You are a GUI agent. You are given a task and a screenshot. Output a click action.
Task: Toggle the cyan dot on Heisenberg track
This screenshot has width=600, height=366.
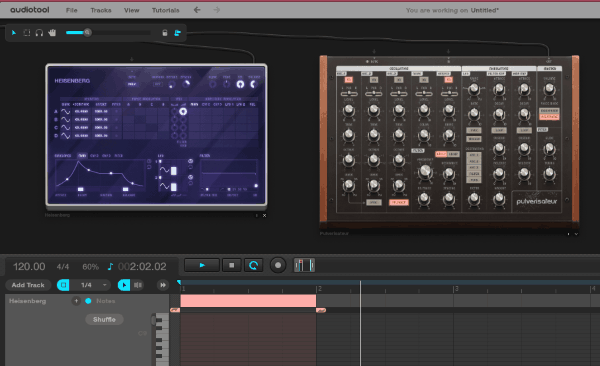pos(88,301)
